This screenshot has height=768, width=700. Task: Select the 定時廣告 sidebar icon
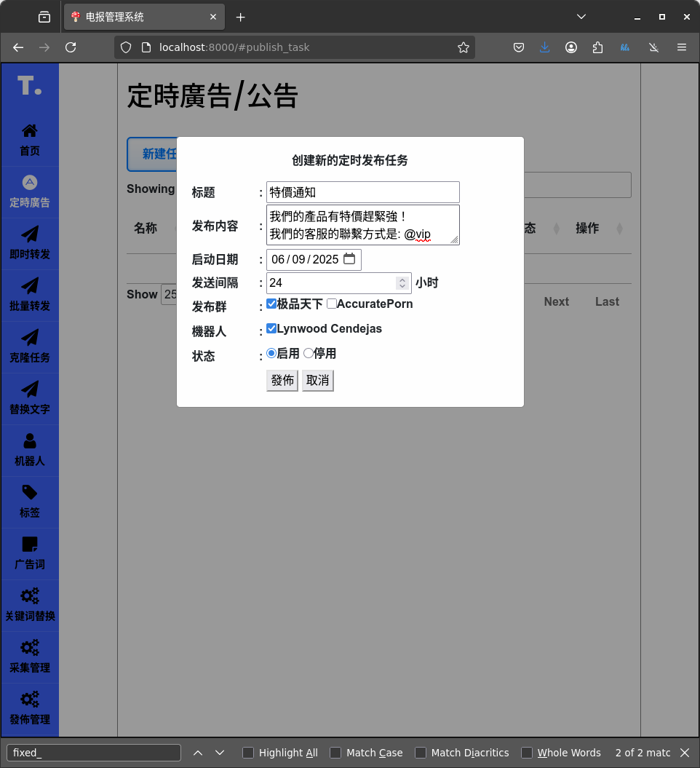tap(30, 191)
